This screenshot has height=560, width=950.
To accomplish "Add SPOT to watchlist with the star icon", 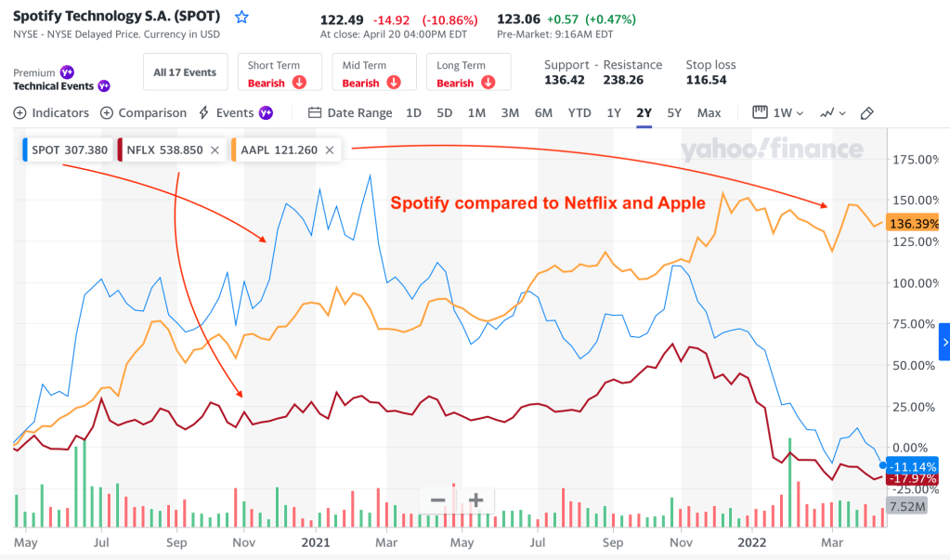I will pos(242,18).
